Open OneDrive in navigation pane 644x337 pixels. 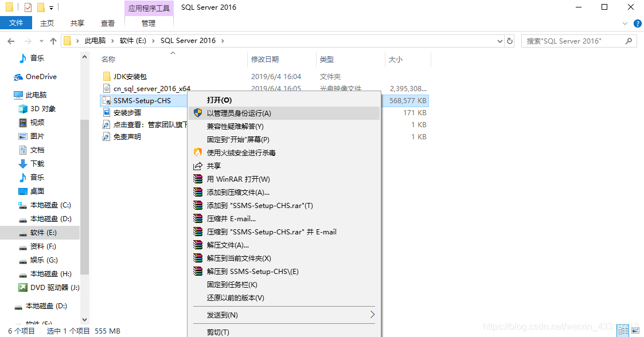(40, 77)
